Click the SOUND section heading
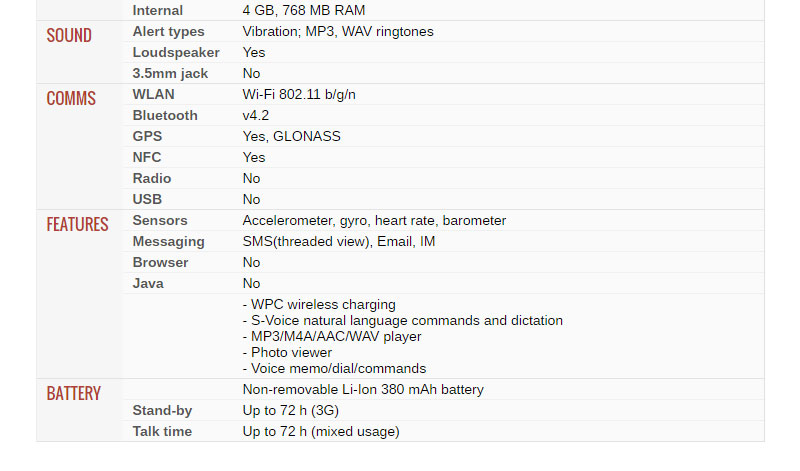 coord(69,35)
